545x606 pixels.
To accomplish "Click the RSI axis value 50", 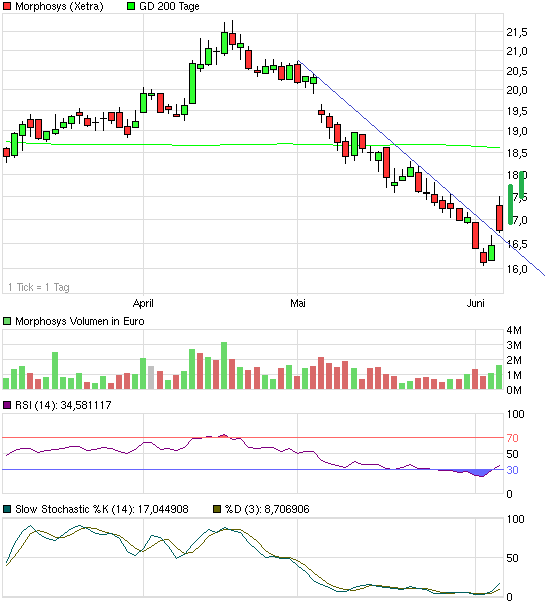I will [x=513, y=454].
